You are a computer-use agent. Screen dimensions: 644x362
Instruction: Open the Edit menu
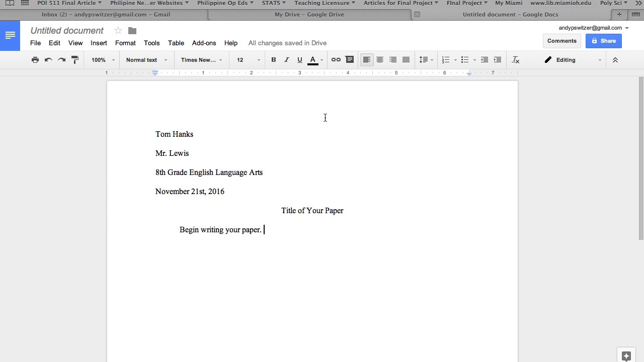coord(54,43)
